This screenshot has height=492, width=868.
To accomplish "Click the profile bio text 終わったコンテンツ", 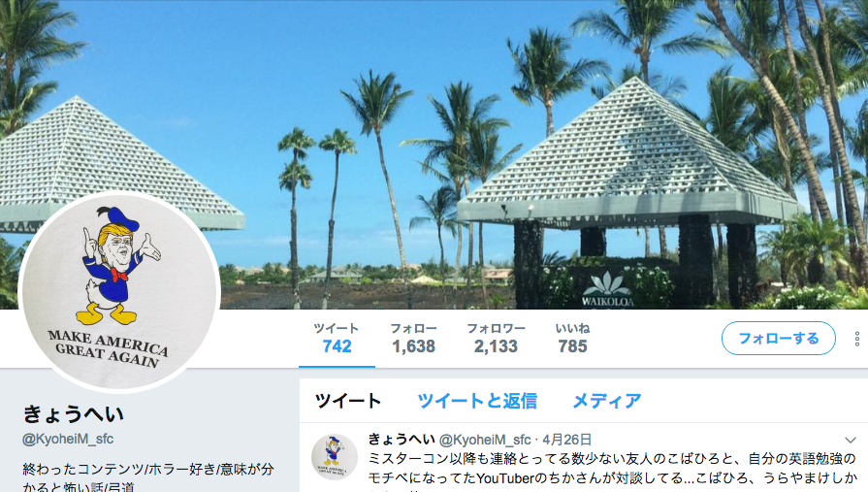I will pos(148,477).
